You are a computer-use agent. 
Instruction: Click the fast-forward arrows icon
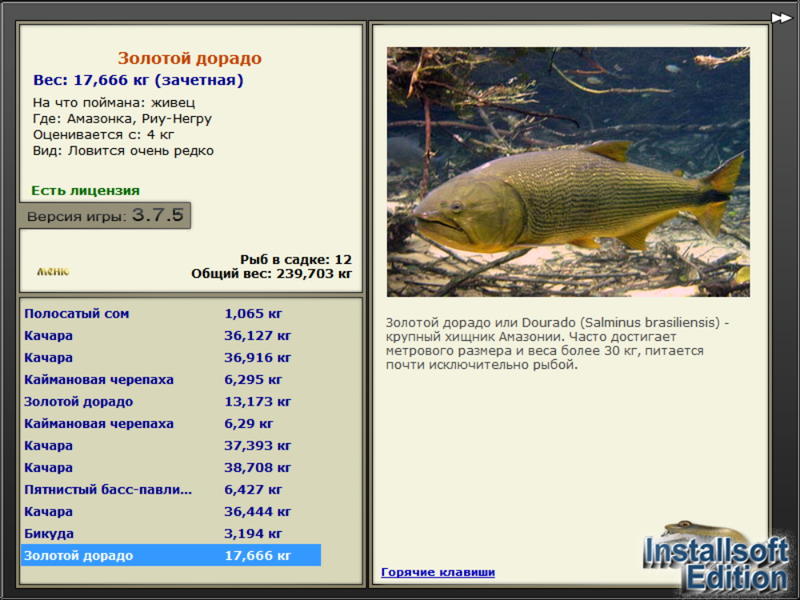[x=781, y=18]
